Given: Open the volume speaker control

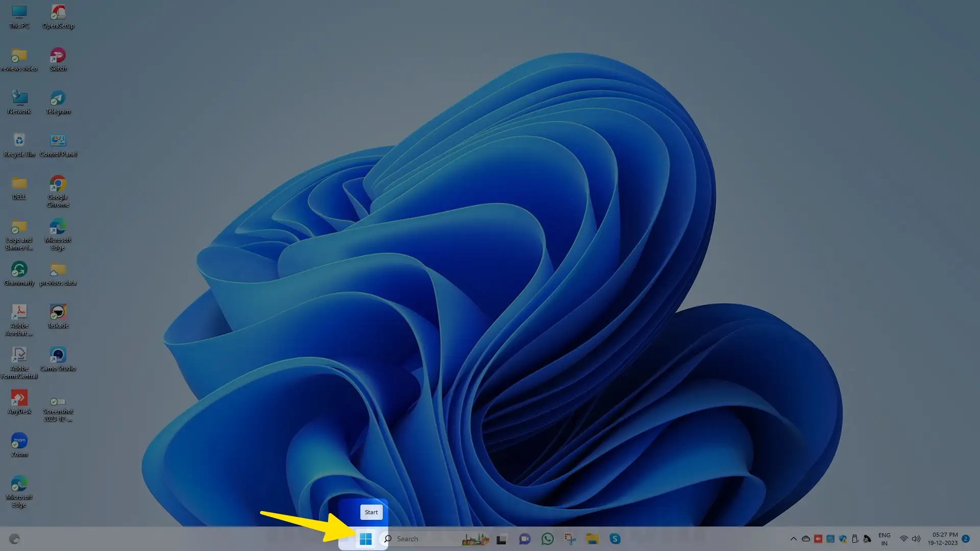Looking at the screenshot, I should point(916,539).
